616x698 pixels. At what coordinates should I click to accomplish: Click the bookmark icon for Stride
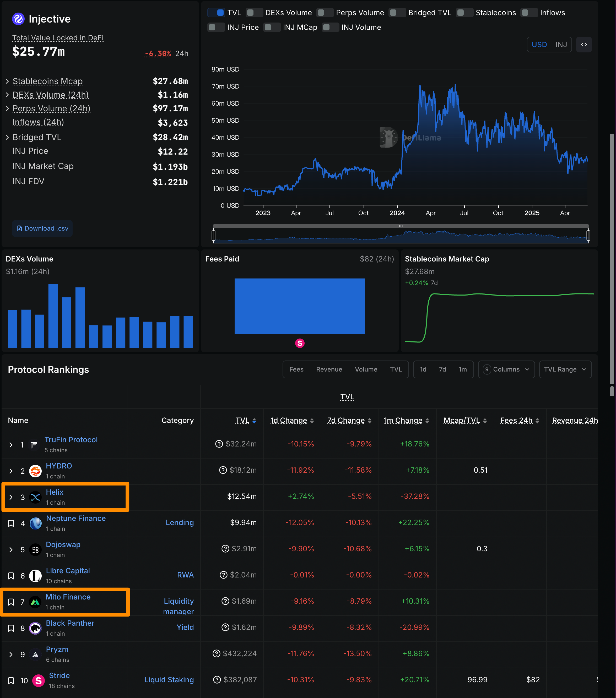click(x=11, y=681)
